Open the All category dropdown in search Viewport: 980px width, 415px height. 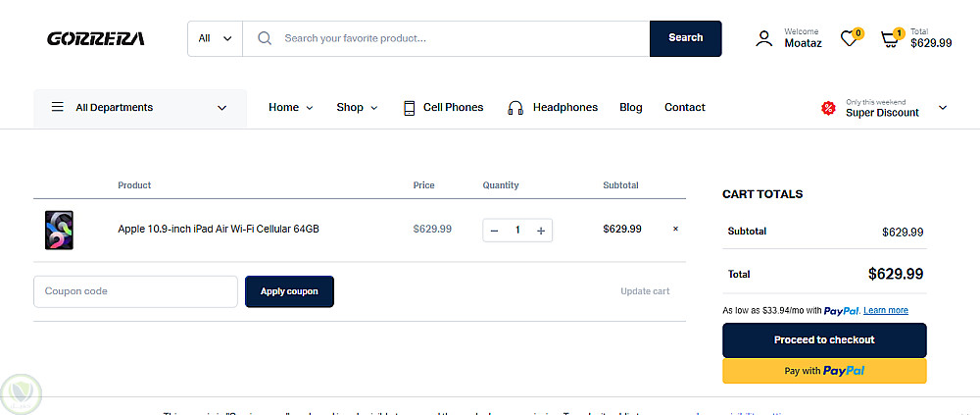215,38
